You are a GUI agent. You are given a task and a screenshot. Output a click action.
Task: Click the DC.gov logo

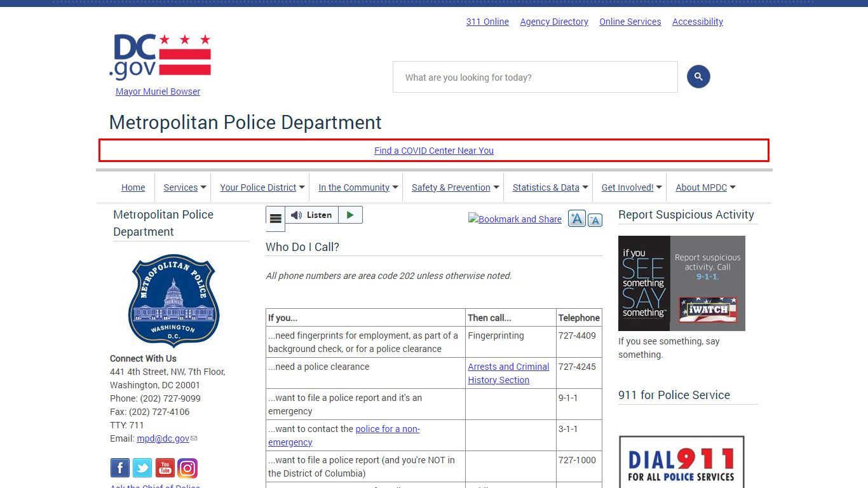[x=160, y=57]
